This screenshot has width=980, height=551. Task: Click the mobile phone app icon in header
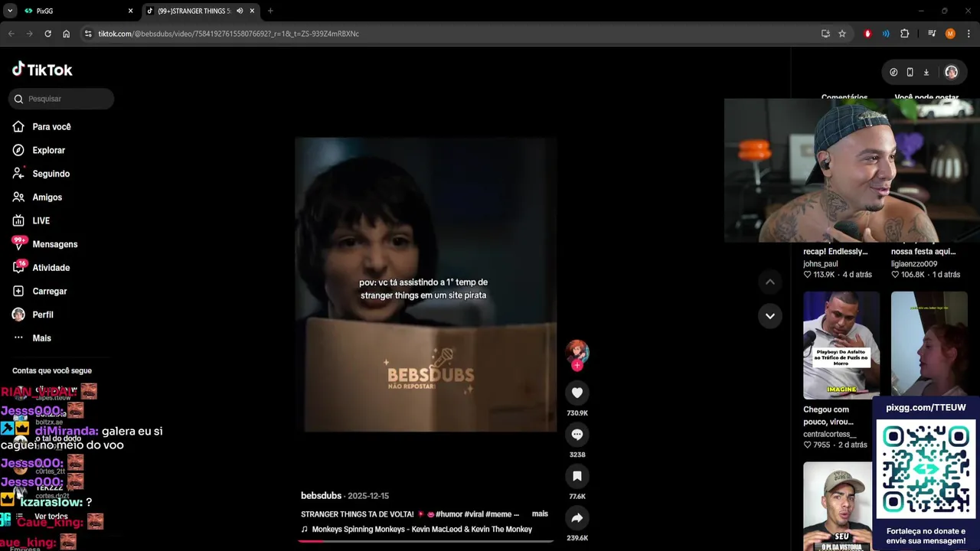click(x=910, y=72)
